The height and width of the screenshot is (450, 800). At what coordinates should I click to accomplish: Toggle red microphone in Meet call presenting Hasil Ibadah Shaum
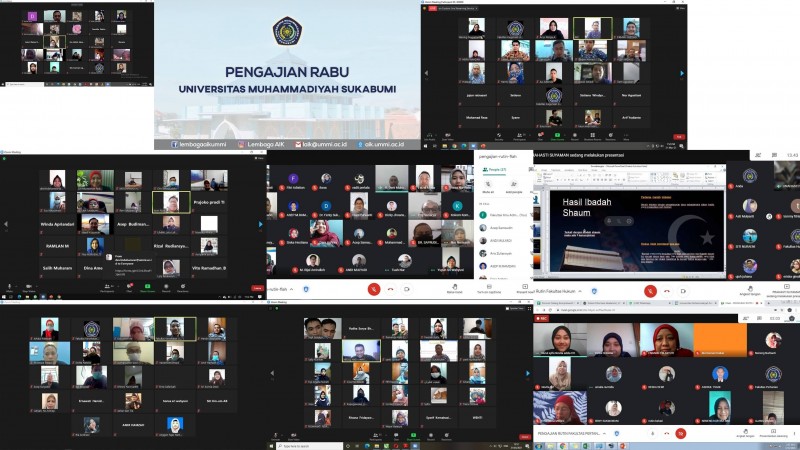click(x=650, y=291)
